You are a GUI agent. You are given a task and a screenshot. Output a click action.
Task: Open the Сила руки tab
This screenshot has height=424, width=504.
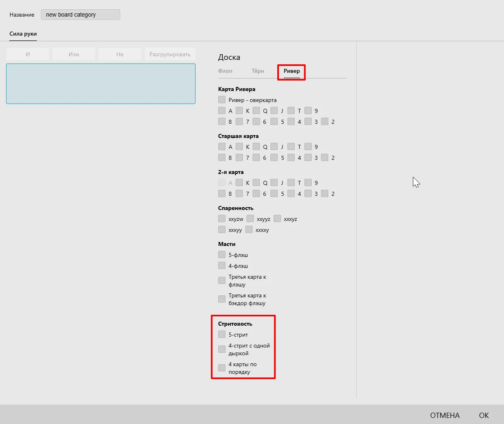23,34
